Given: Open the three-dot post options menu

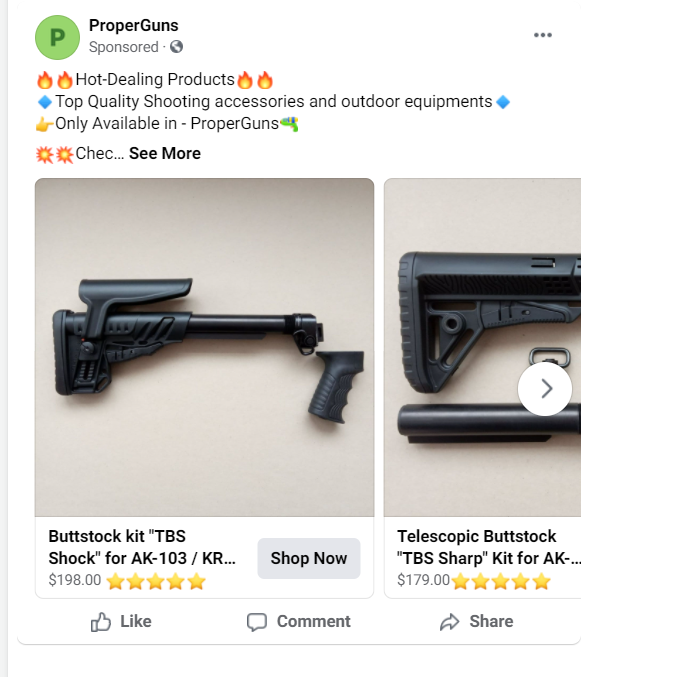Looking at the screenshot, I should coord(543,35).
